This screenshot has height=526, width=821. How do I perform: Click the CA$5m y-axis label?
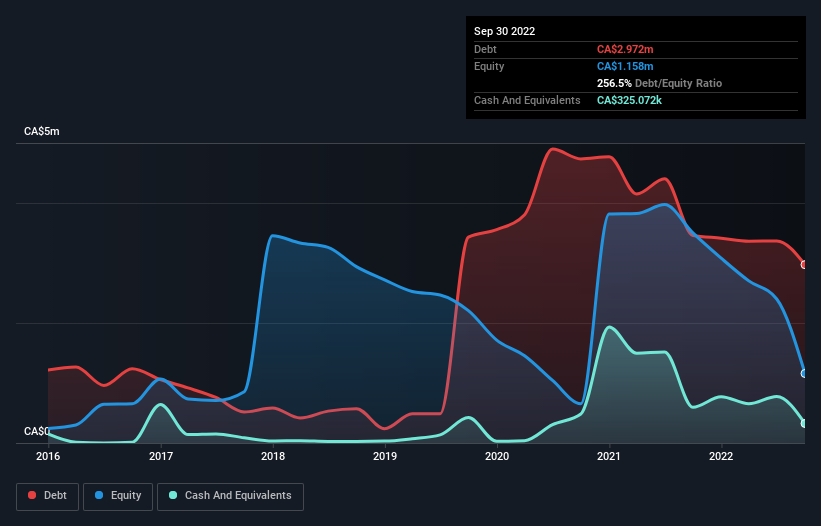coord(42,131)
